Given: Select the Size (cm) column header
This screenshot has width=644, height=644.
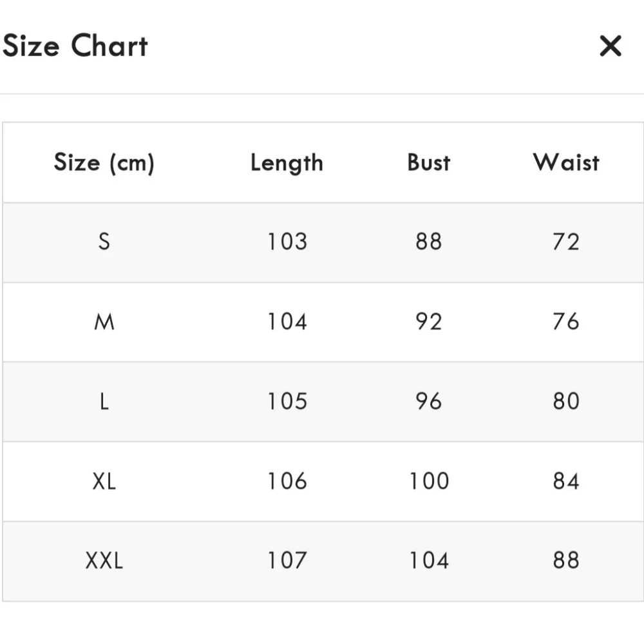Looking at the screenshot, I should (x=105, y=162).
